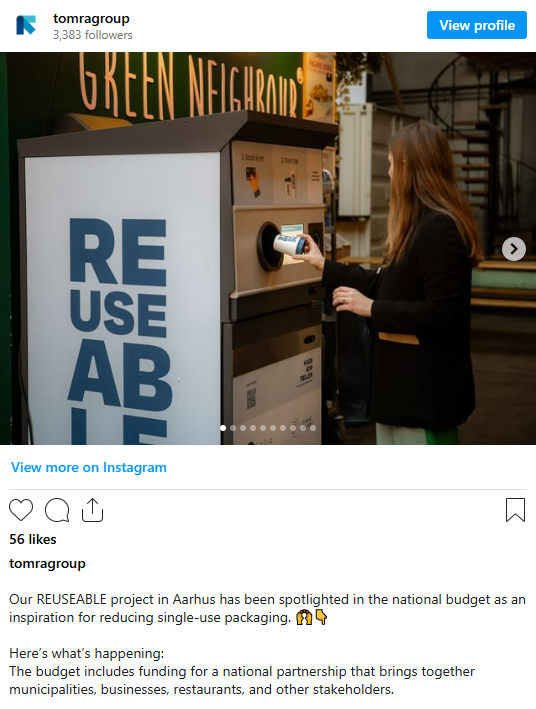Like the post with the heart icon
The image size is (536, 709).
pos(21,510)
